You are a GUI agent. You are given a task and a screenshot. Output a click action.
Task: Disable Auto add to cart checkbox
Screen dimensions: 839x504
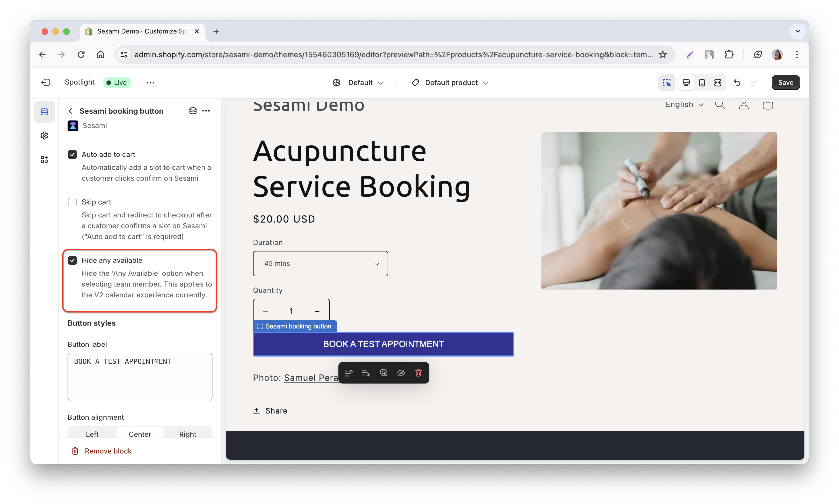point(72,154)
